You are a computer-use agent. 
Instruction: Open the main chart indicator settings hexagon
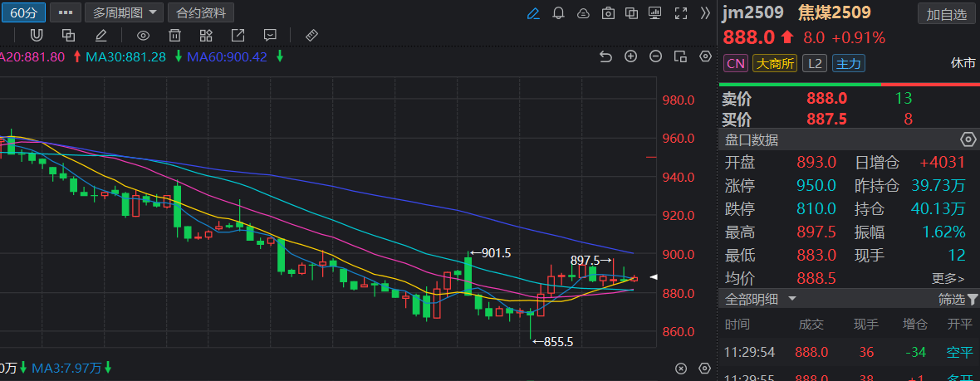pyautogui.click(x=706, y=56)
